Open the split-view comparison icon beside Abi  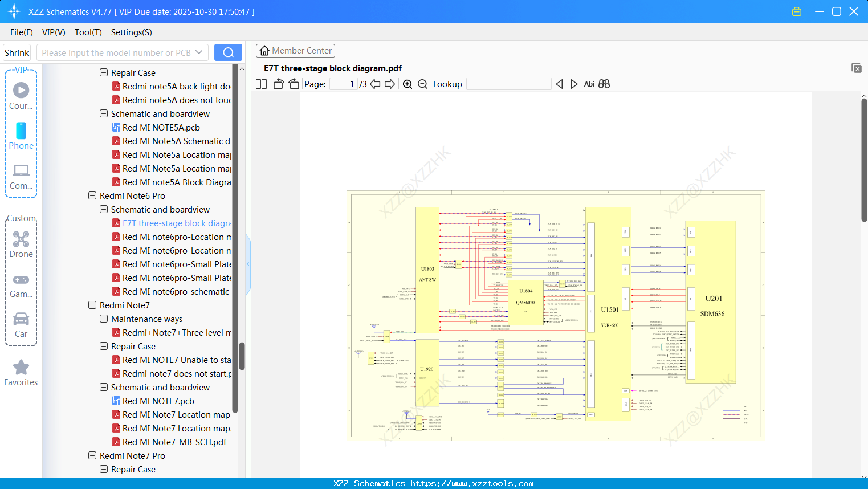tap(604, 84)
